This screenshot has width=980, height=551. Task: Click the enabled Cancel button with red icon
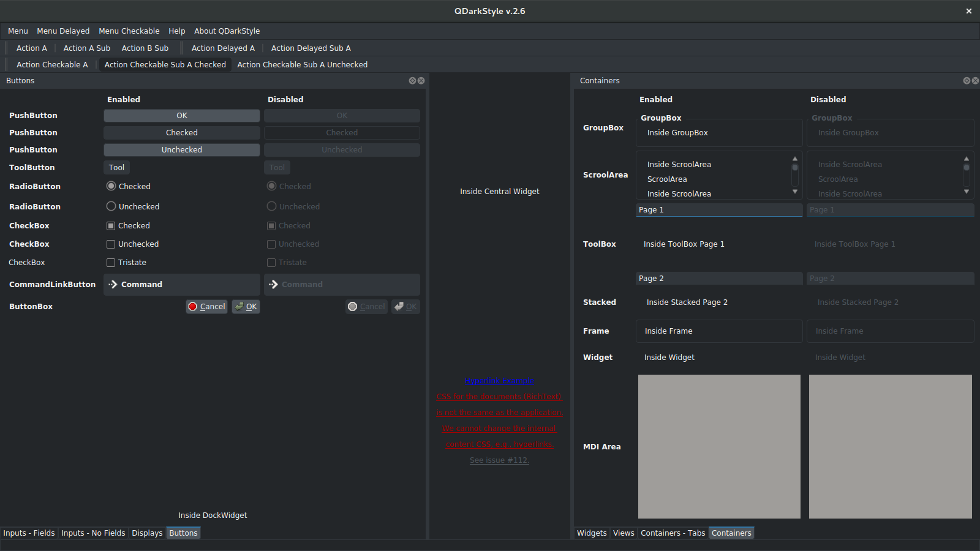207,307
